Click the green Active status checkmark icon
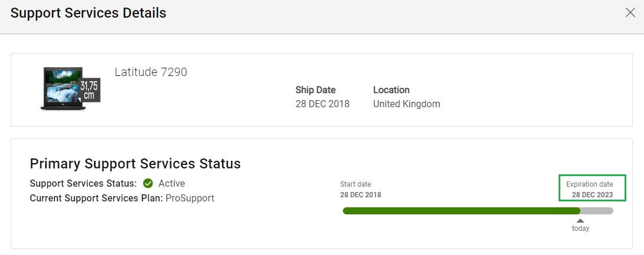 [148, 184]
